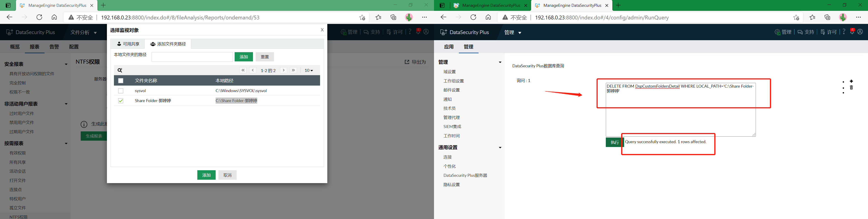Open DataSecurity Plus服务器 settings
868x219 pixels.
pyautogui.click(x=465, y=175)
